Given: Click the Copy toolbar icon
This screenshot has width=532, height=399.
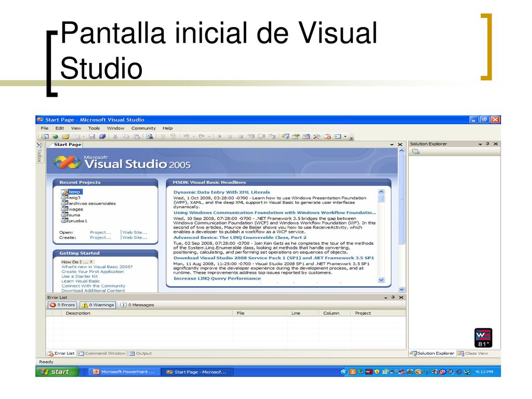Looking at the screenshot, I should tap(125, 137).
